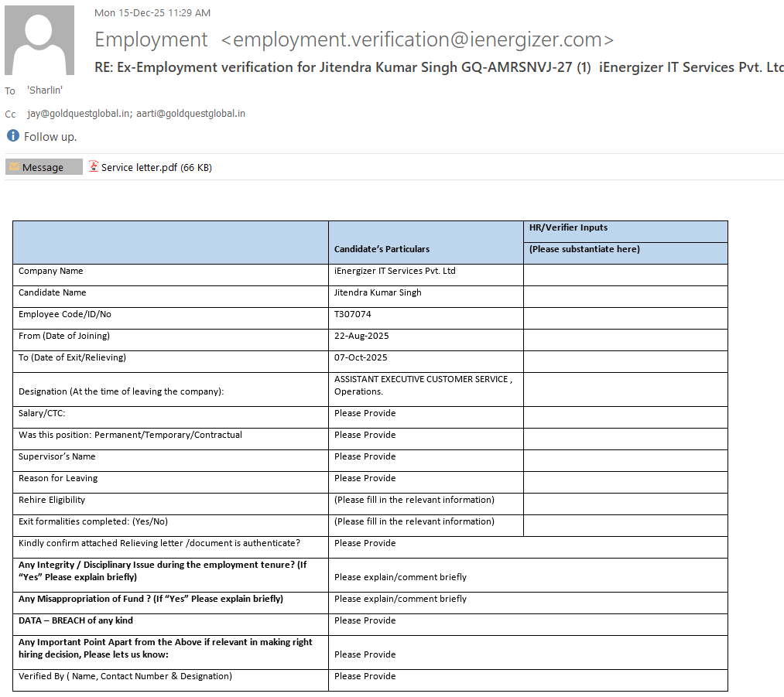Click the 'HR/Verifier Inputs' header cell
This screenshot has height=697, width=784.
pos(625,232)
